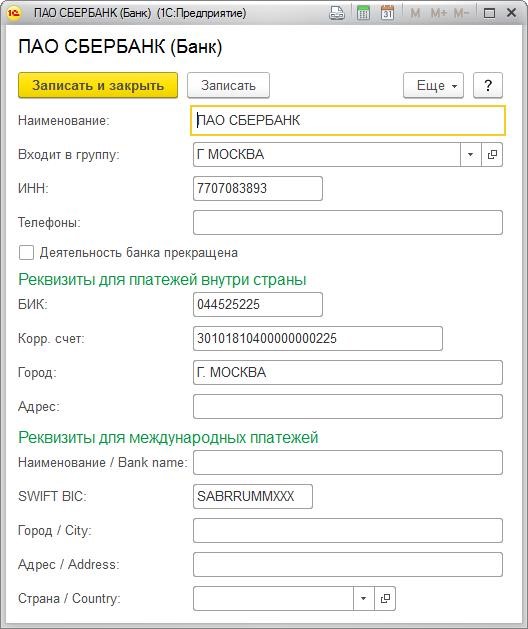Expand the Входит в группу dropdown
This screenshot has width=528, height=629.
click(470, 154)
